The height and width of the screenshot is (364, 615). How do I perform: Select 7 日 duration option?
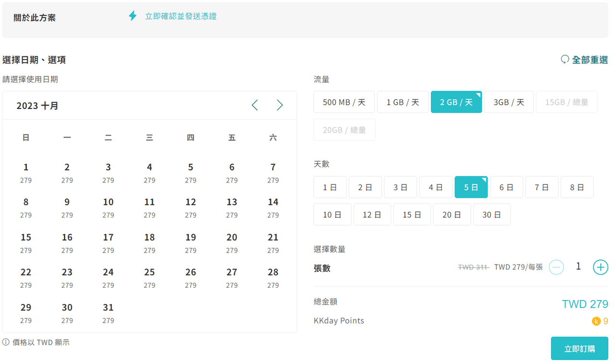click(x=541, y=187)
